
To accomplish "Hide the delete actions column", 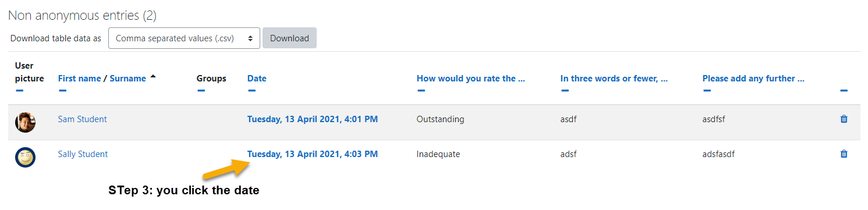I will 844,91.
